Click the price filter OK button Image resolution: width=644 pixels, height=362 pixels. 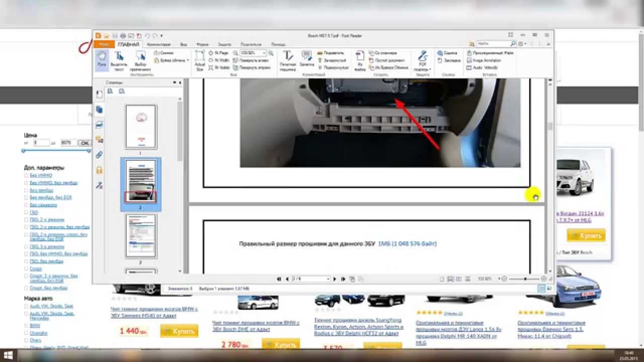(x=85, y=143)
